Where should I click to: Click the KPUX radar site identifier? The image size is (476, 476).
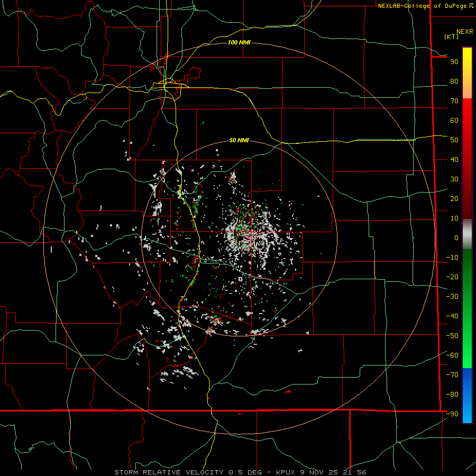pyautogui.click(x=286, y=472)
